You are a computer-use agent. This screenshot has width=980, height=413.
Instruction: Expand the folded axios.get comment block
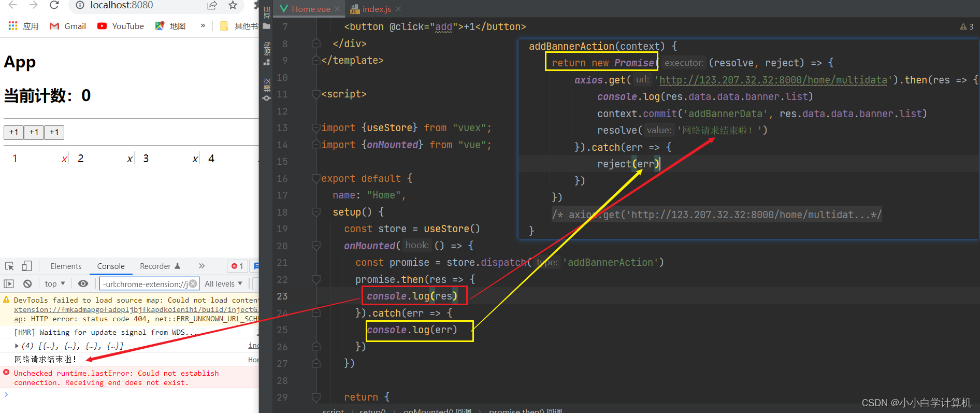point(716,215)
